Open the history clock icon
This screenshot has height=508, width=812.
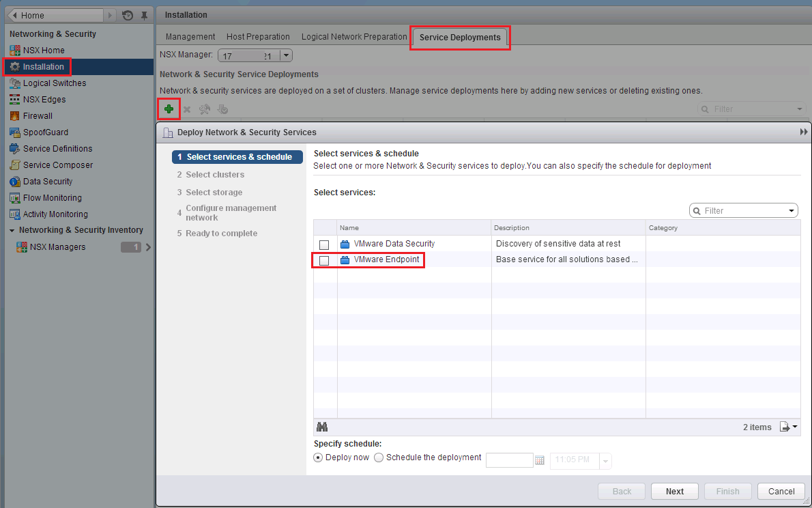(128, 16)
